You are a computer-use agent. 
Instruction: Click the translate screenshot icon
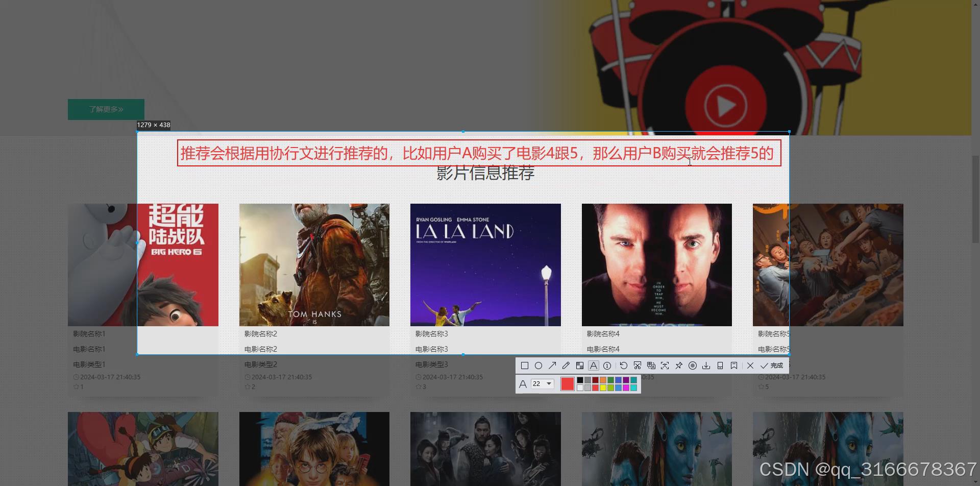(651, 366)
